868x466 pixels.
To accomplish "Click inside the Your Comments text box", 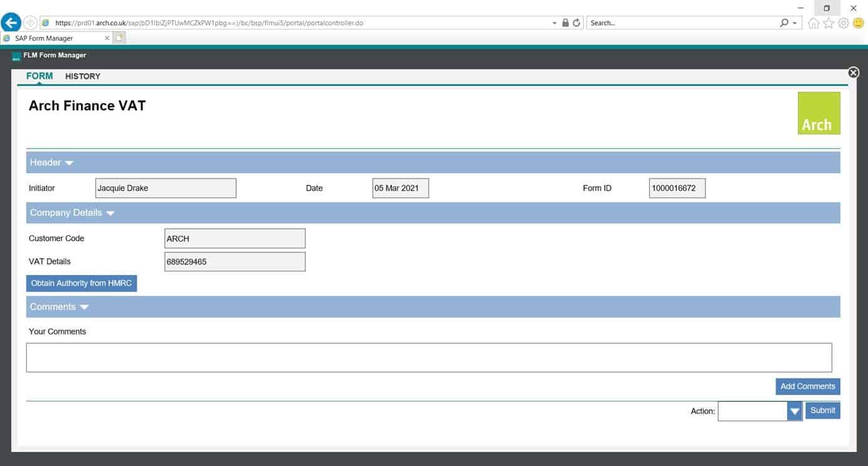I will tap(429, 357).
